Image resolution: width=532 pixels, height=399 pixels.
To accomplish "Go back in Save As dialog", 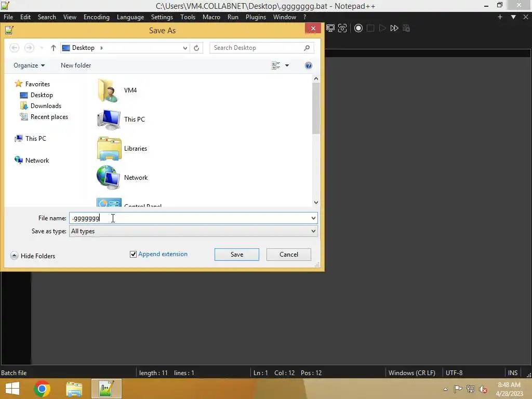I will [14, 48].
